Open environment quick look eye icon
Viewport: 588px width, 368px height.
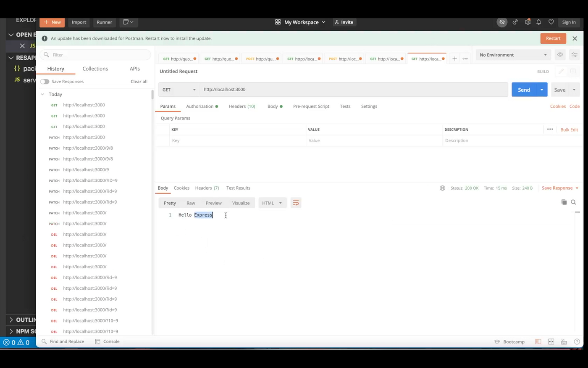tap(560, 55)
